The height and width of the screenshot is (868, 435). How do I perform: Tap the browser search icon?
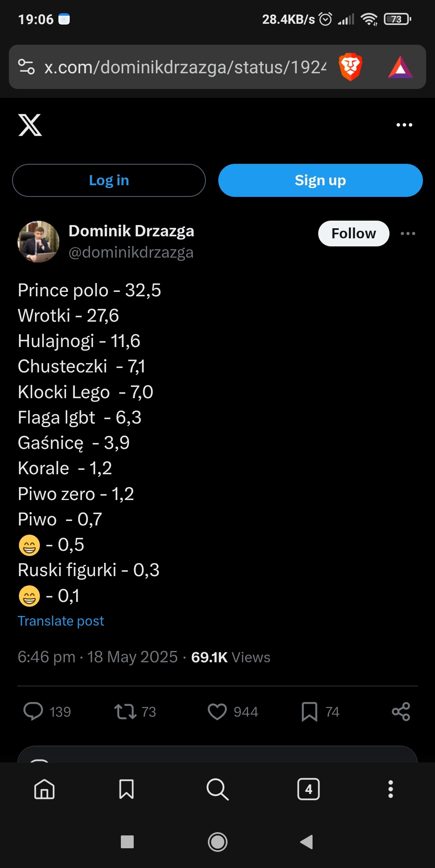[217, 789]
